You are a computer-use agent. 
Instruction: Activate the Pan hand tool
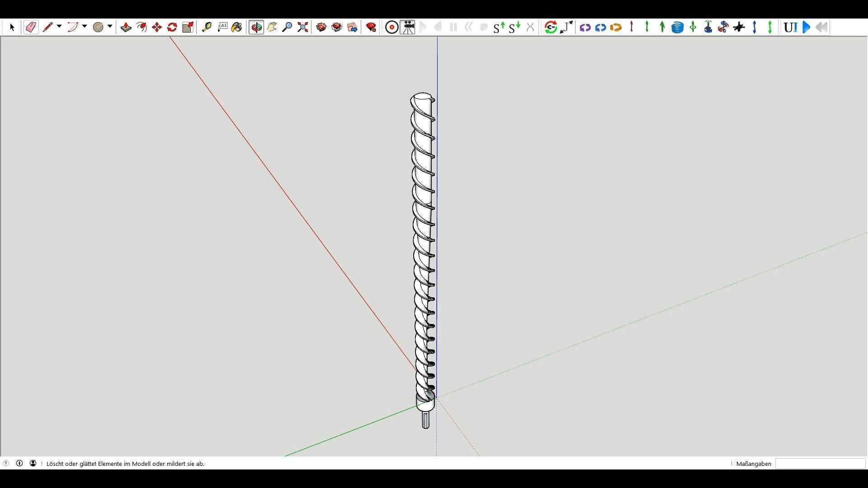(x=272, y=28)
